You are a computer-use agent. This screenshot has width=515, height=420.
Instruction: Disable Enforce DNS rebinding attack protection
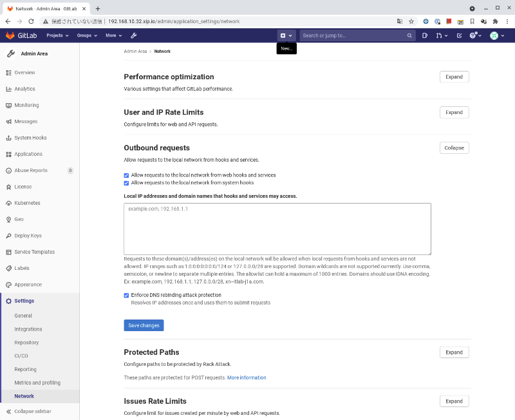[x=127, y=295]
